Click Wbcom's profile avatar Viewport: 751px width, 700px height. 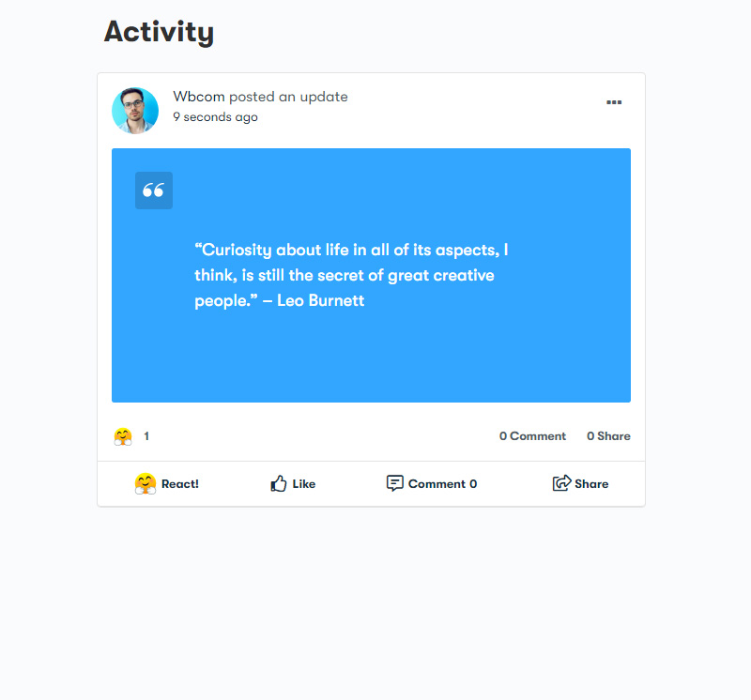[135, 111]
